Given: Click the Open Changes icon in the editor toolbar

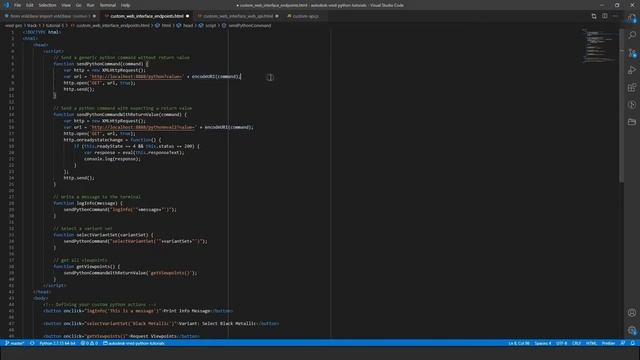Looking at the screenshot, I should click(x=594, y=16).
